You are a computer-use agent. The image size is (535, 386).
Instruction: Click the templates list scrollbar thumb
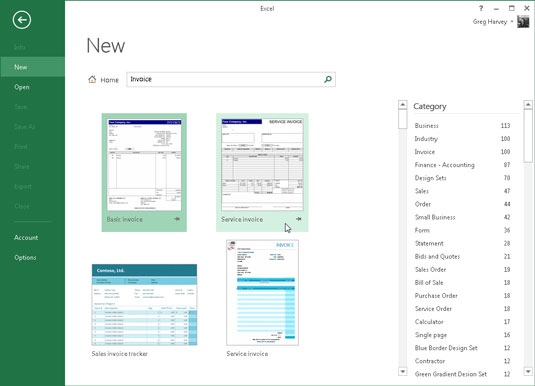click(x=403, y=119)
